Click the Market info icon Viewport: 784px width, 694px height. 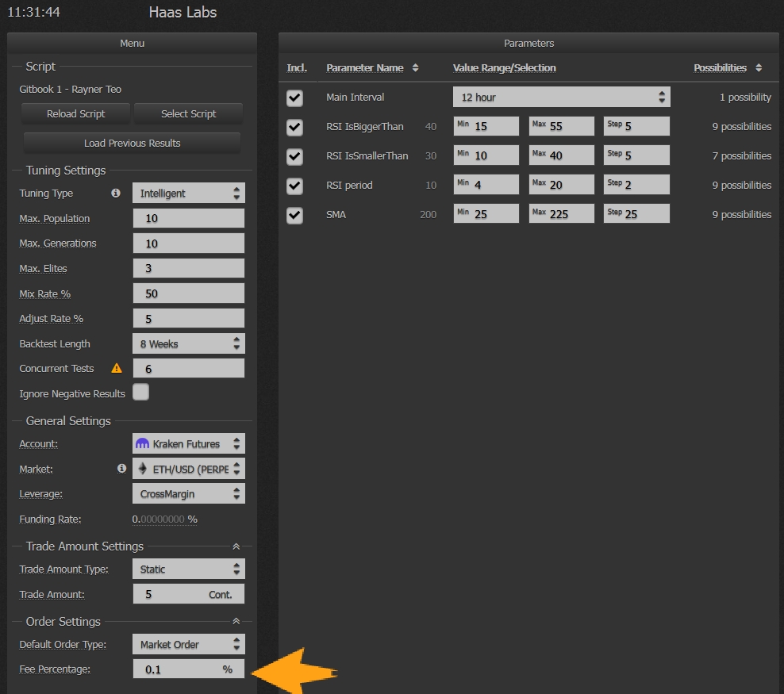(x=121, y=469)
